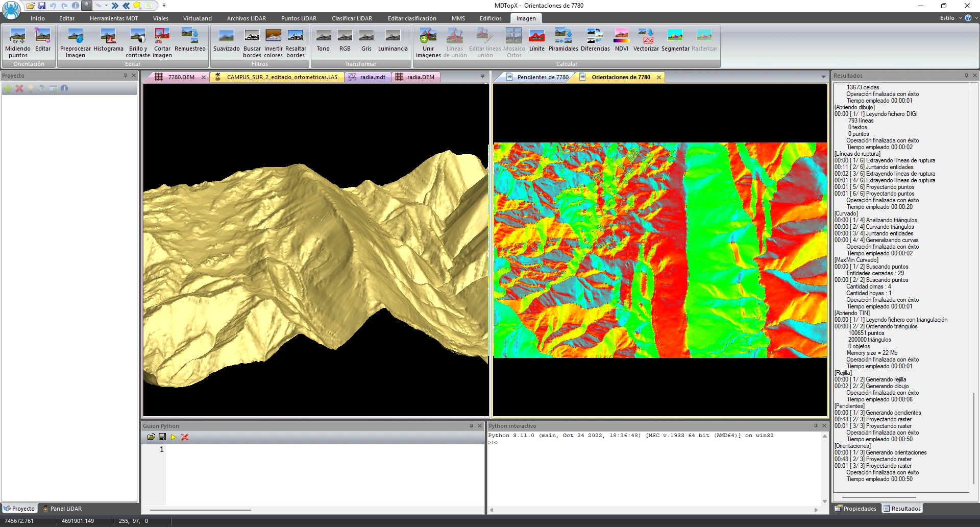Open the Editar orientation tool
Image resolution: width=980 pixels, height=527 pixels.
(x=43, y=40)
